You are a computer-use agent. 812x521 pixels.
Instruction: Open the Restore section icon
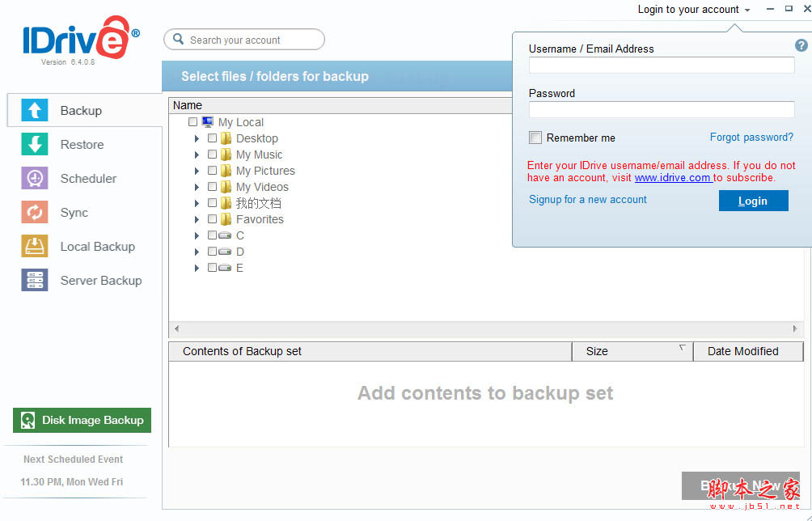click(34, 144)
